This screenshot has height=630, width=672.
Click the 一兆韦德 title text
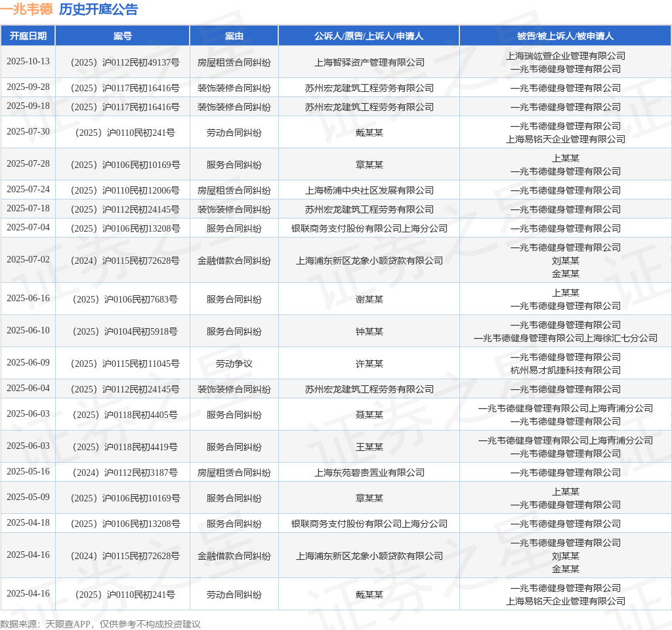point(26,9)
